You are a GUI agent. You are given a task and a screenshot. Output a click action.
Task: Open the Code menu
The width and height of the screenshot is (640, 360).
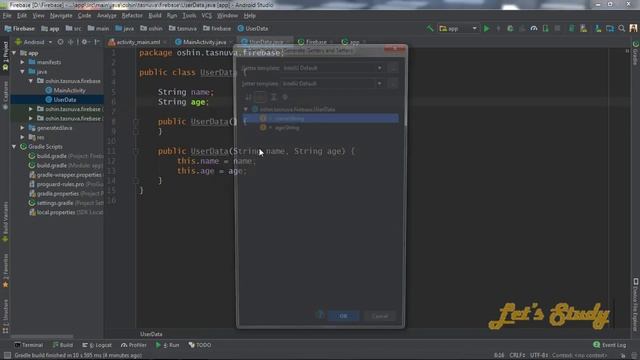pyautogui.click(x=84, y=16)
